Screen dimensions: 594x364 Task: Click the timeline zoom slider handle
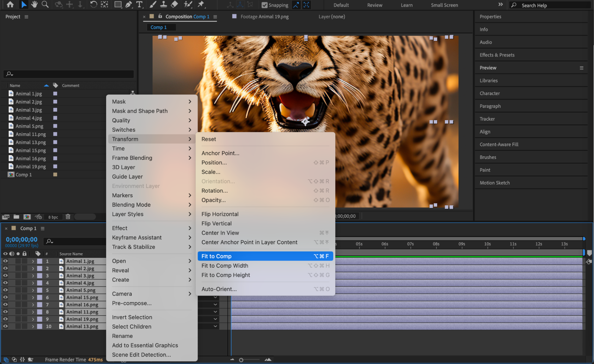(241, 360)
